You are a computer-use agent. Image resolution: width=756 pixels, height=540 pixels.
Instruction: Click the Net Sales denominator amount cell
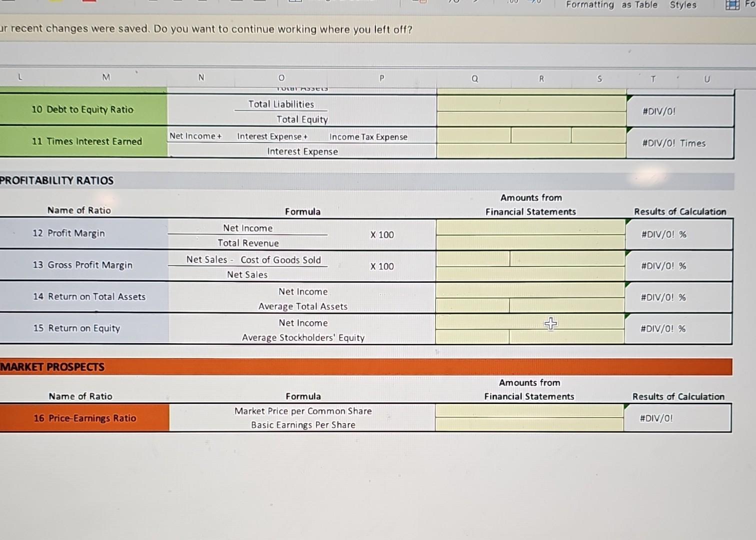[530, 274]
